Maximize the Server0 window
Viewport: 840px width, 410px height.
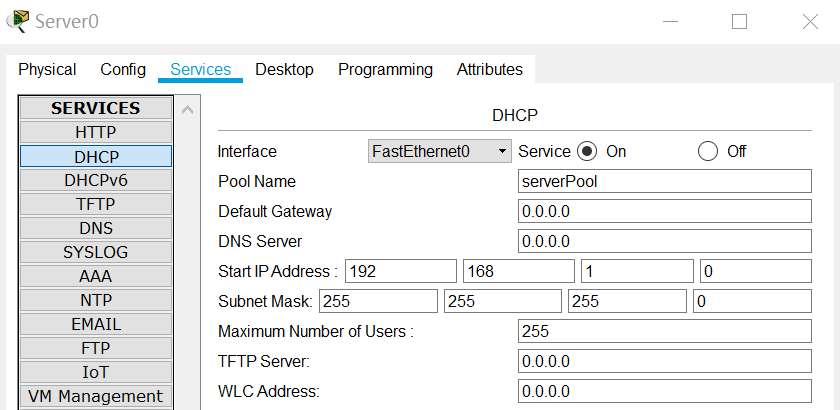(740, 21)
